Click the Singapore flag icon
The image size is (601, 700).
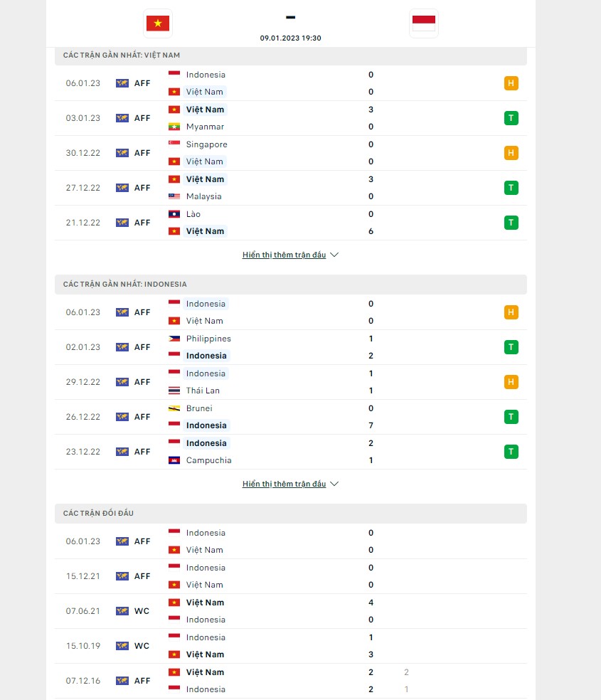(x=174, y=144)
